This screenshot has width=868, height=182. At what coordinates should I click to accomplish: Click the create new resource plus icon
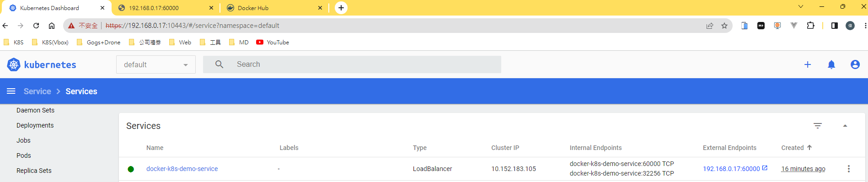click(x=808, y=64)
